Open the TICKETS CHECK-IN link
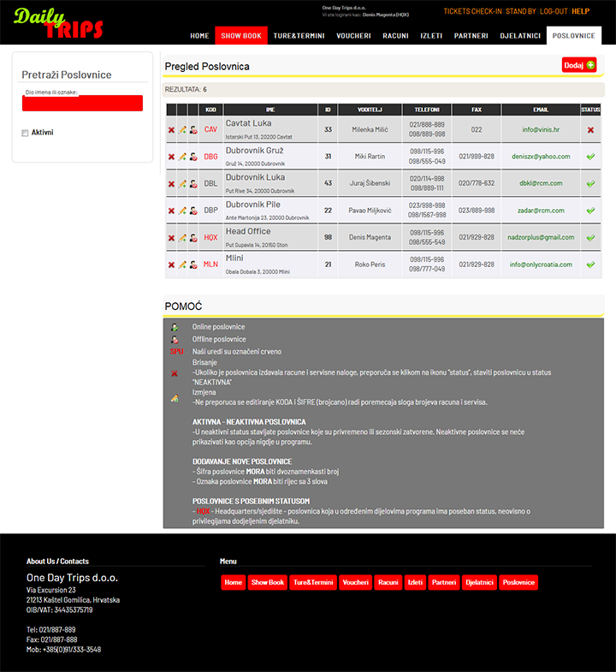Image resolution: width=616 pixels, height=672 pixels. click(472, 12)
